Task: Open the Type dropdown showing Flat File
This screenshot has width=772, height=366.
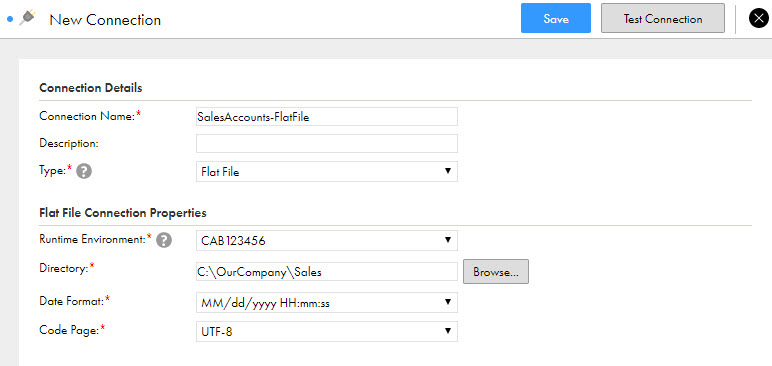Action: [x=327, y=171]
